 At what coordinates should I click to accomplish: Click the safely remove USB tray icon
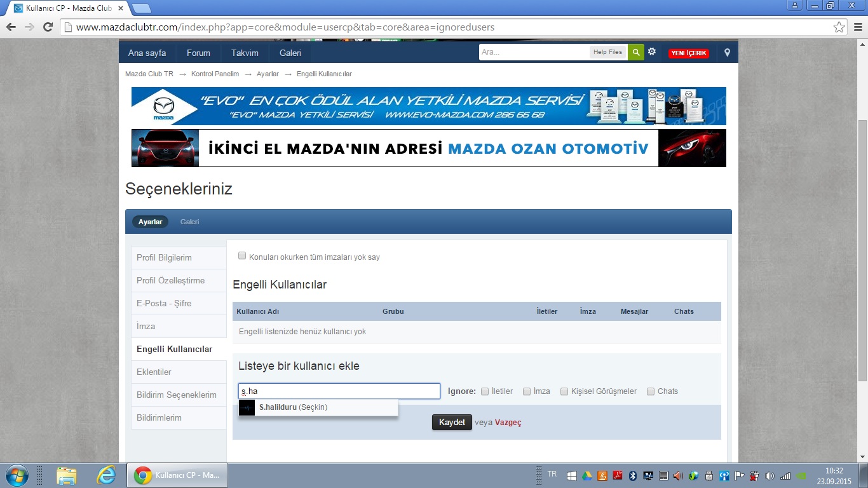[709, 476]
